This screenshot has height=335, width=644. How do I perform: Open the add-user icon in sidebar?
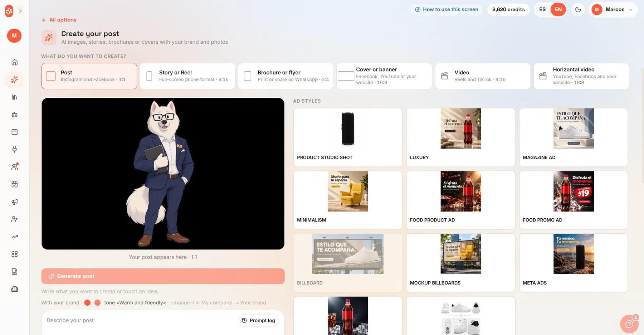14,219
